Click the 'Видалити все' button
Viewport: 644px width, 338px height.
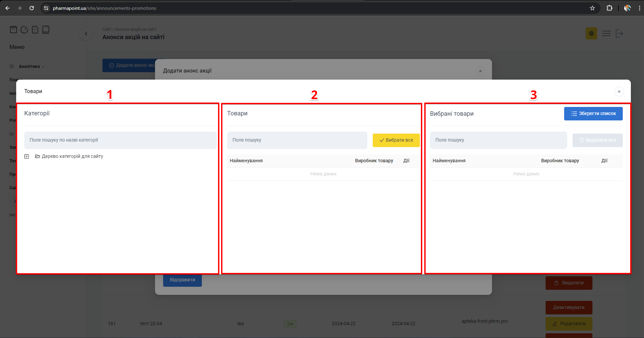597,140
